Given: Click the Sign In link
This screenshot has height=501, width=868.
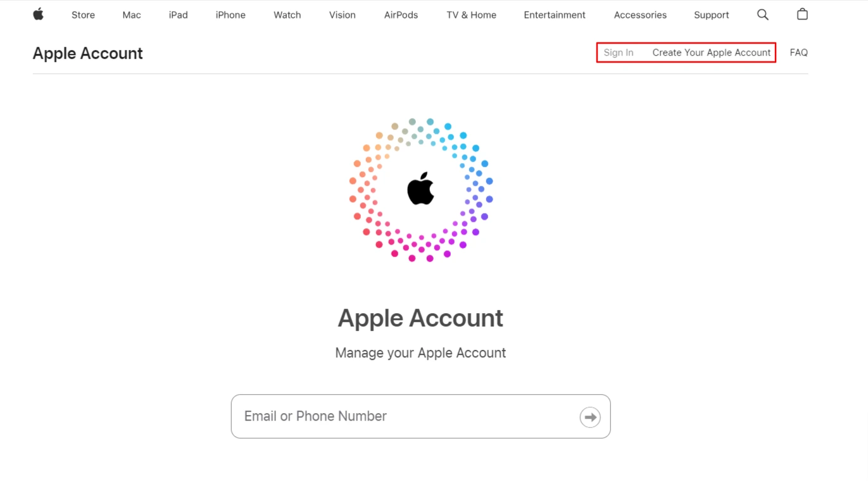Looking at the screenshot, I should pos(619,53).
